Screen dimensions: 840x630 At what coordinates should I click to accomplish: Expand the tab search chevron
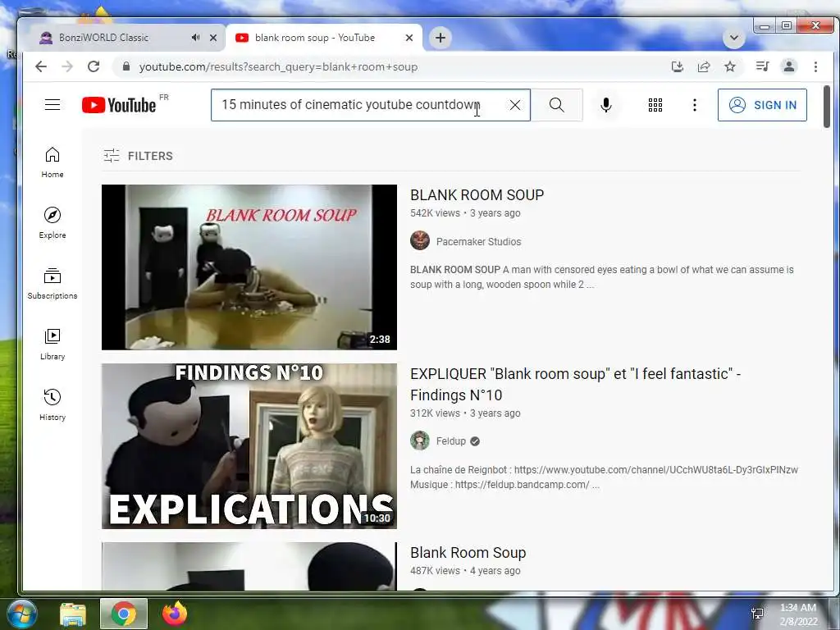pyautogui.click(x=734, y=38)
